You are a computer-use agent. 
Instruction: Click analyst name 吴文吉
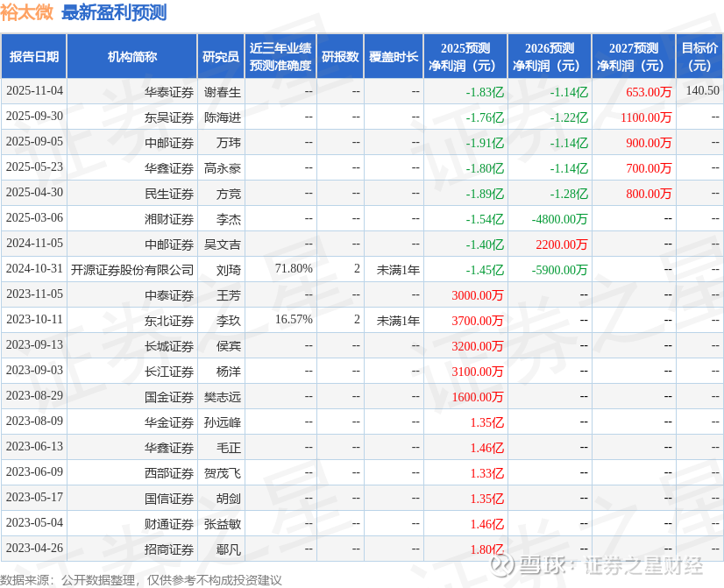click(x=223, y=244)
